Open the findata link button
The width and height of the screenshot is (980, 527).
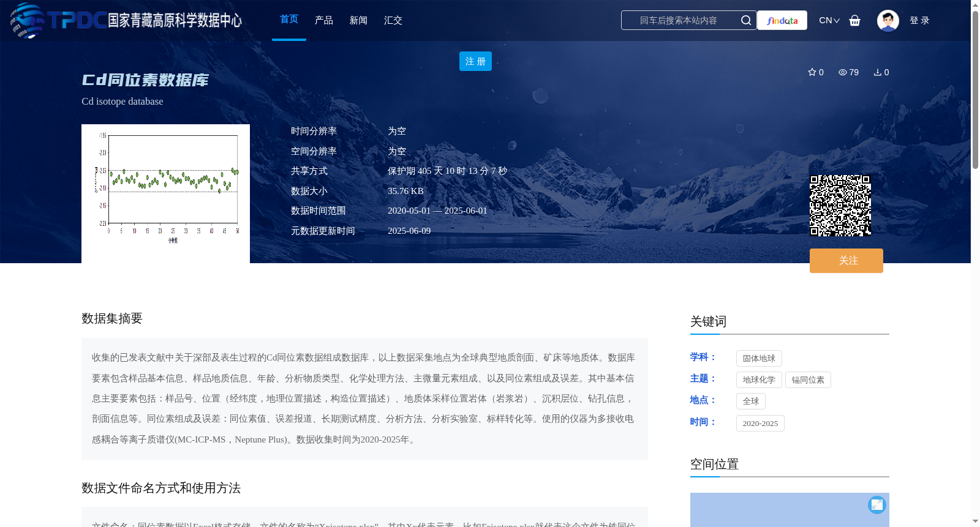coord(782,20)
